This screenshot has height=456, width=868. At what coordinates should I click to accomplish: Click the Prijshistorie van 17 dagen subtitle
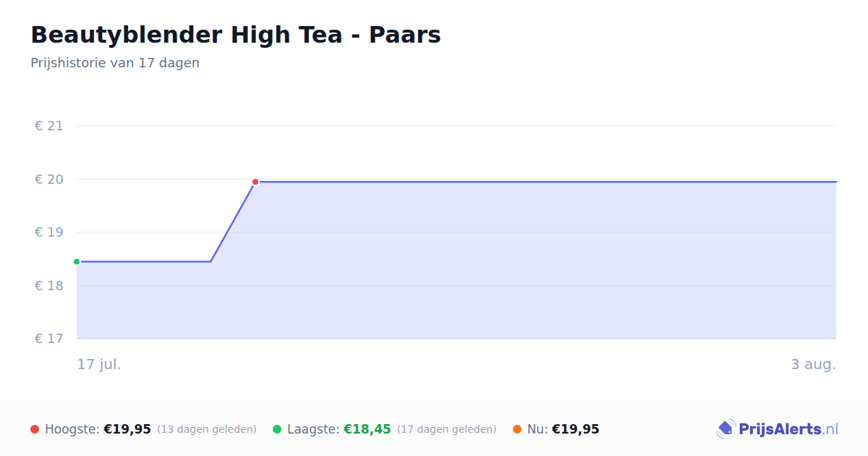[x=115, y=63]
